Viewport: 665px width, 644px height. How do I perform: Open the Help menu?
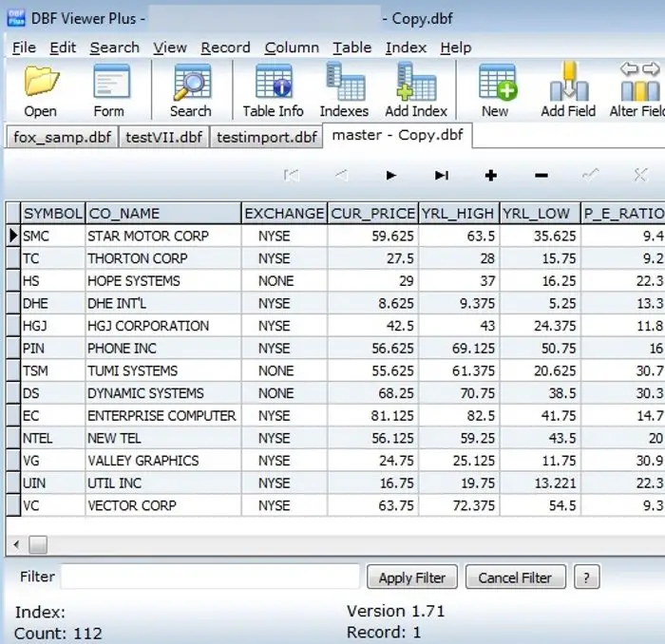pyautogui.click(x=456, y=47)
